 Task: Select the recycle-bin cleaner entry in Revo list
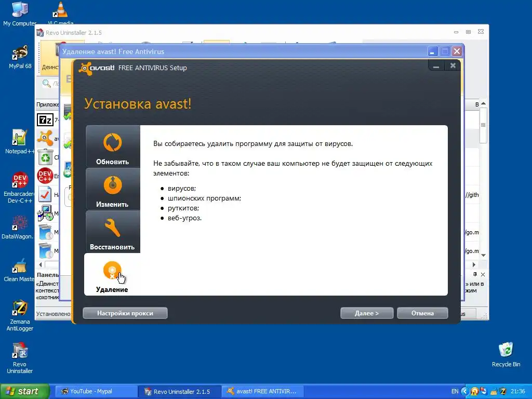[45, 157]
